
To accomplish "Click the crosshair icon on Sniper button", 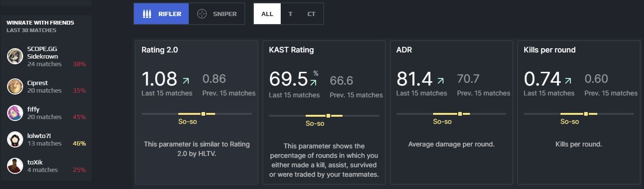I will 202,14.
